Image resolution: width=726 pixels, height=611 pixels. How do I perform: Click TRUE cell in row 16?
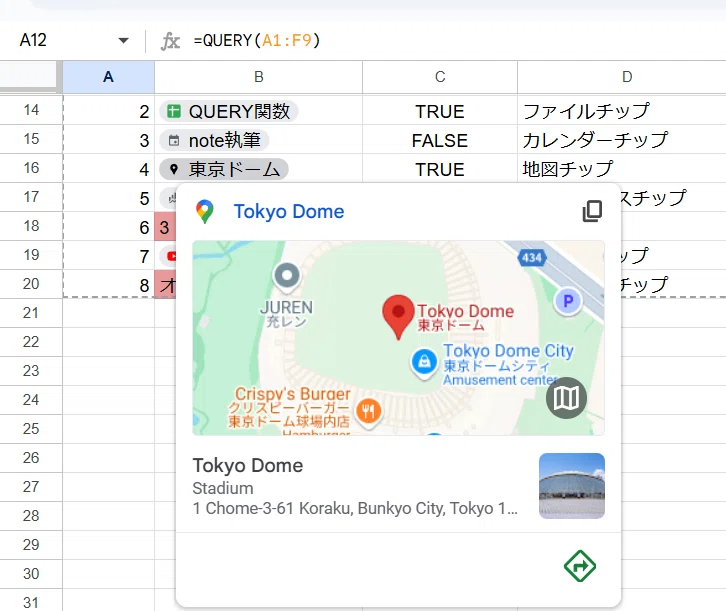click(440, 169)
